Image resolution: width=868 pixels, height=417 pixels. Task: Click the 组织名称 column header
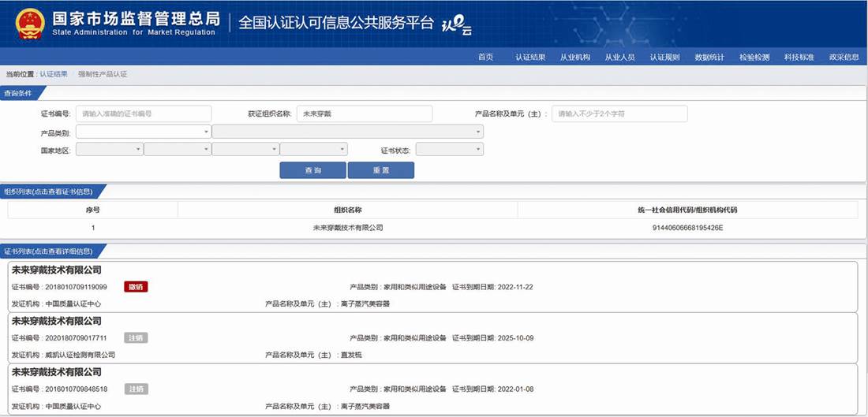(348, 210)
